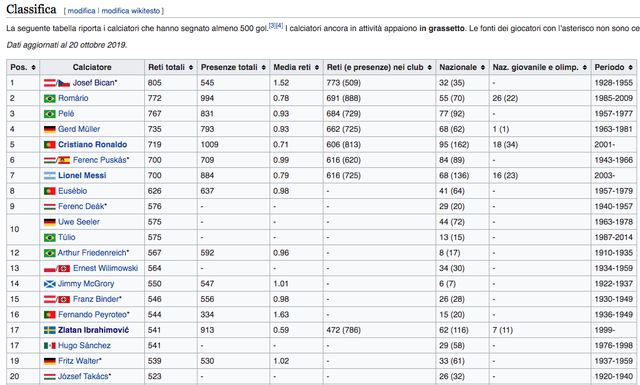Open Eusébio player page

[x=73, y=191]
